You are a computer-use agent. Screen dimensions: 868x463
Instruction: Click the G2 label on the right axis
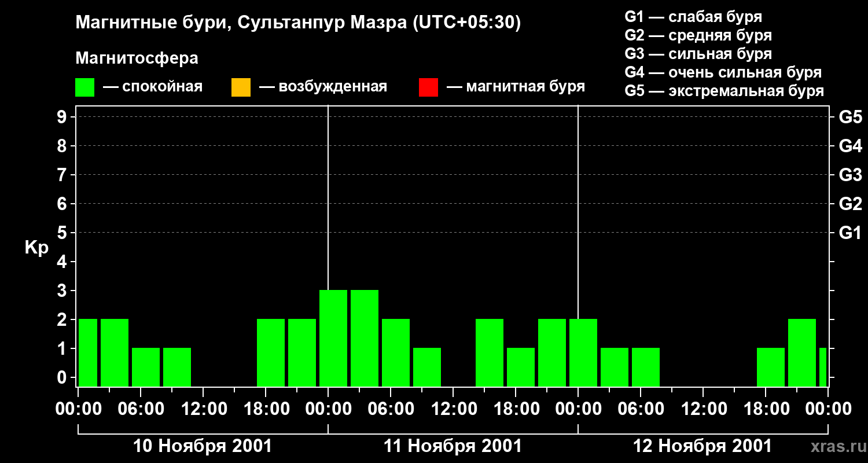pyautogui.click(x=851, y=204)
